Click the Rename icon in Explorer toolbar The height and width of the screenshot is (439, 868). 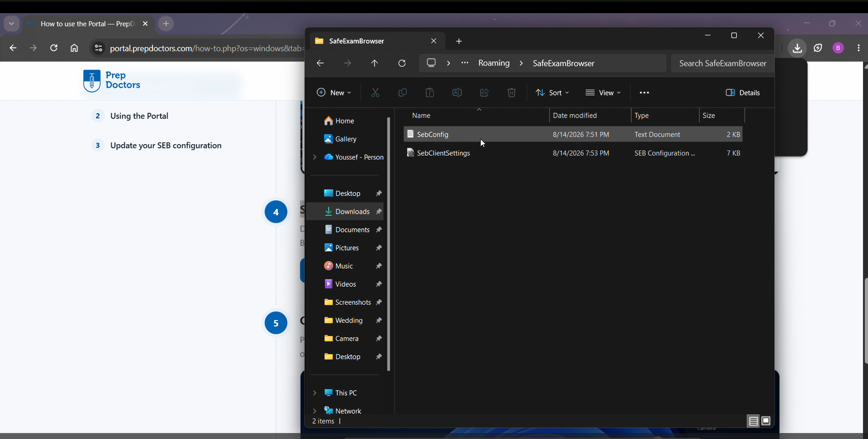[x=457, y=93]
